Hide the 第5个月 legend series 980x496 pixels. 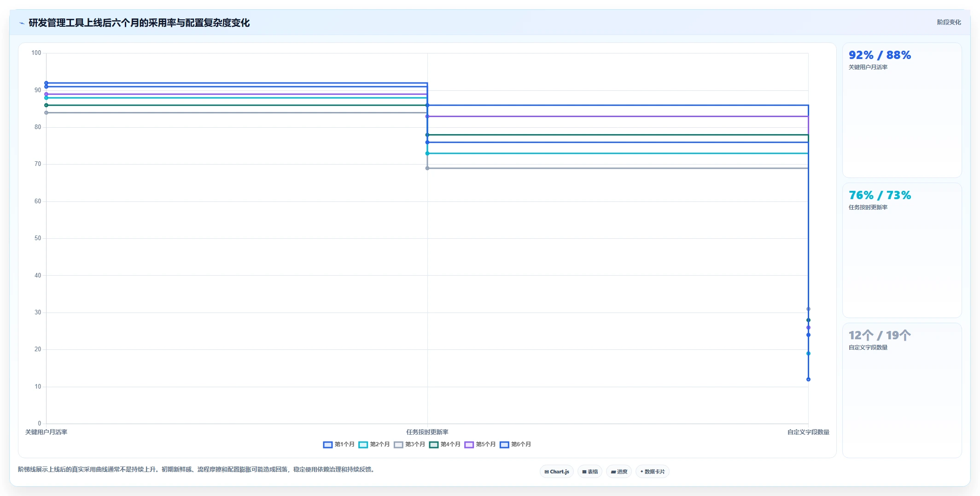pos(480,444)
